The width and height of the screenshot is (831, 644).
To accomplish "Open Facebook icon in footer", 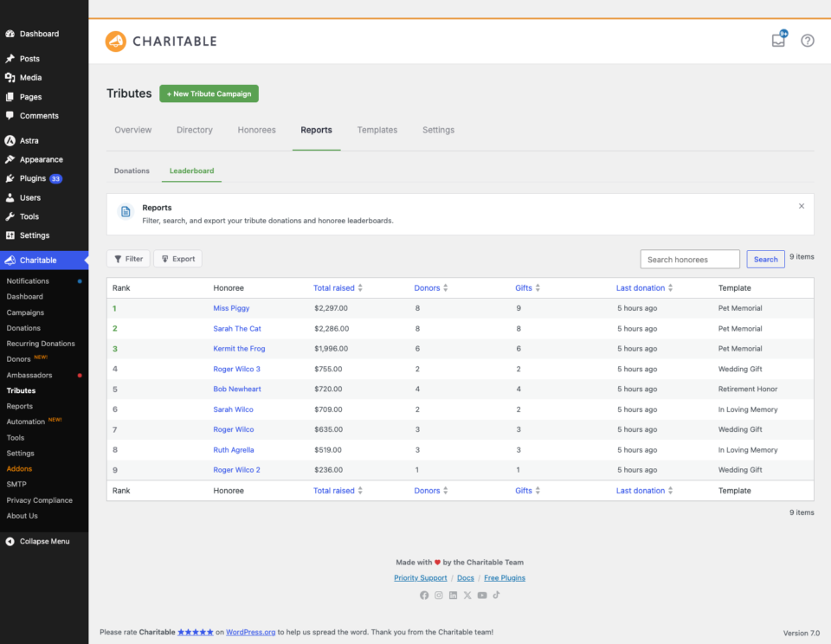I will (424, 596).
